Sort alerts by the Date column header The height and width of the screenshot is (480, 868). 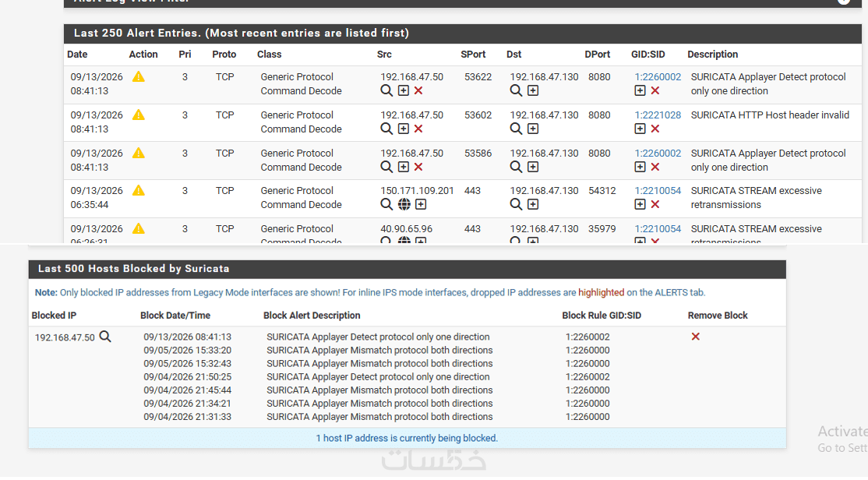point(77,55)
